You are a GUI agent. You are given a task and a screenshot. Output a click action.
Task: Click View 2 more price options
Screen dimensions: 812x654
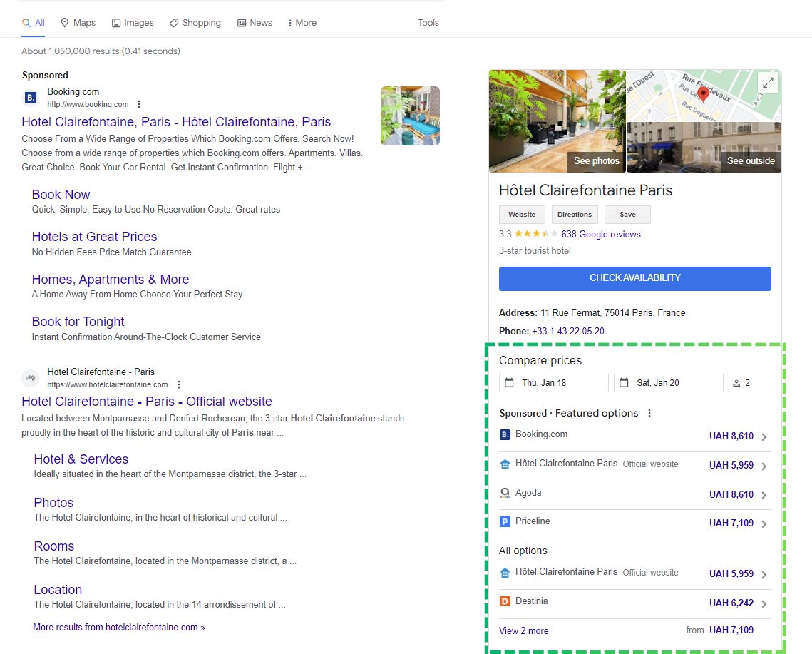coord(523,630)
